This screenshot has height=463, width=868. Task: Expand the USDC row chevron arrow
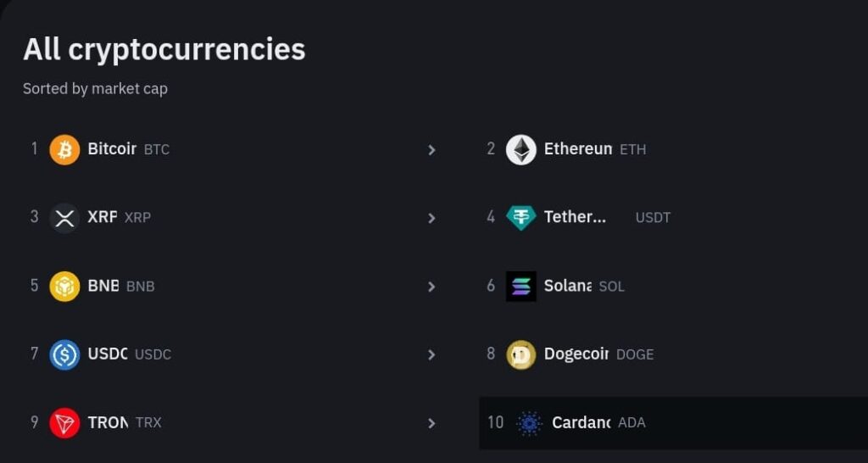(x=431, y=355)
